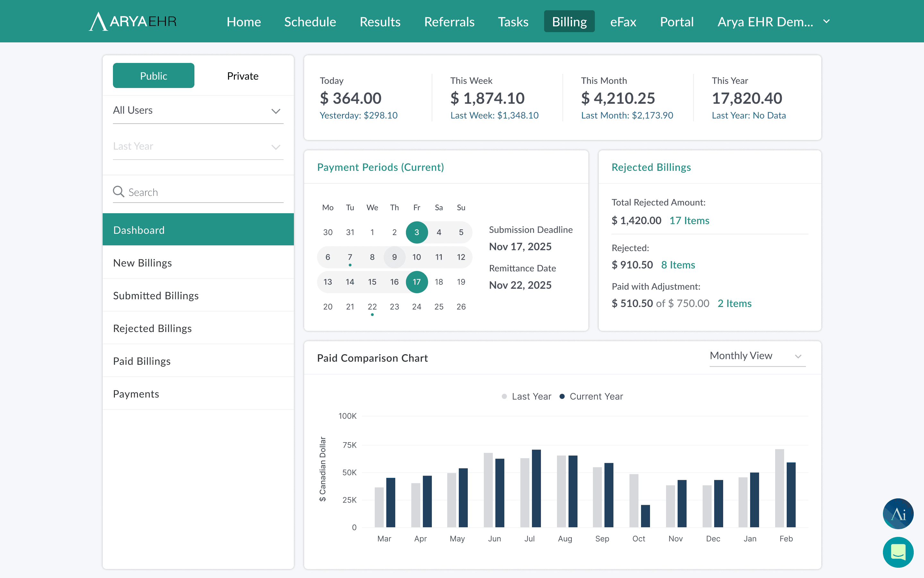Click the Today $ 364.00 amount
Viewport: 924px width, 578px height.
pyautogui.click(x=350, y=98)
